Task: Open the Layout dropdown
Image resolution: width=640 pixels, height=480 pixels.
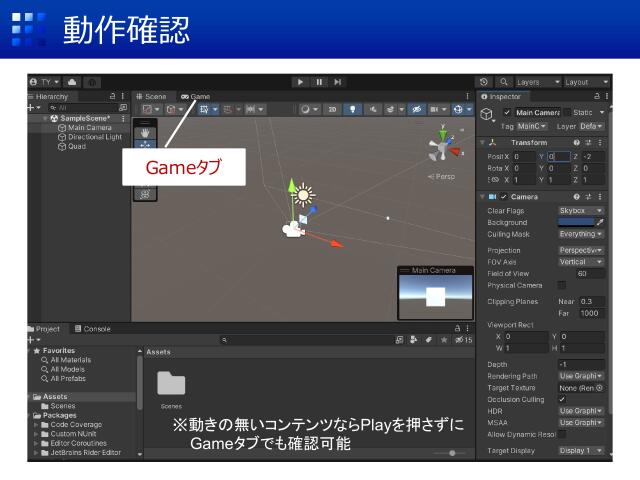Action: [586, 82]
